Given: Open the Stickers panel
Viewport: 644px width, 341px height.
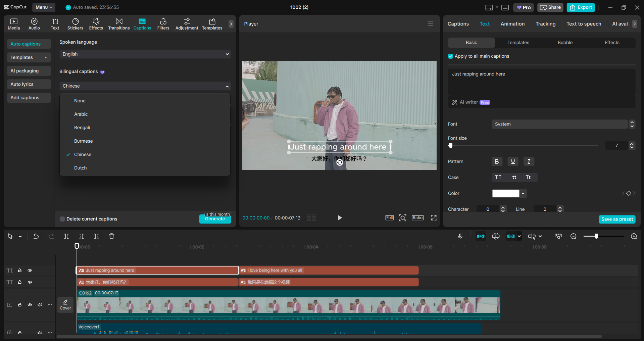Looking at the screenshot, I should 75,23.
